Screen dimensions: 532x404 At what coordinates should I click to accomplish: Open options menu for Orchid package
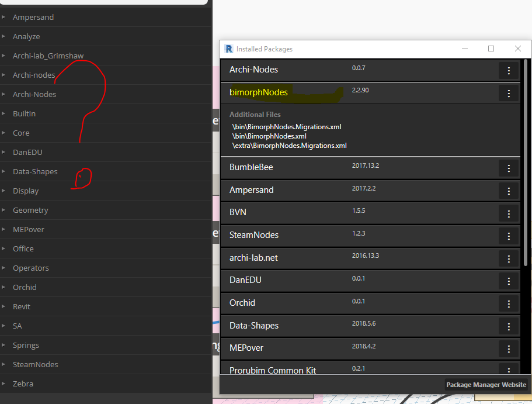pyautogui.click(x=508, y=304)
